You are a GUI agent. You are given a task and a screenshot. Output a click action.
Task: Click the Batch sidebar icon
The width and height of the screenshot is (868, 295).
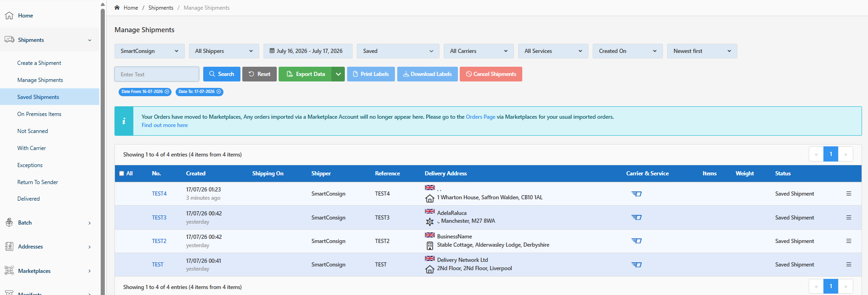pyautogui.click(x=9, y=223)
